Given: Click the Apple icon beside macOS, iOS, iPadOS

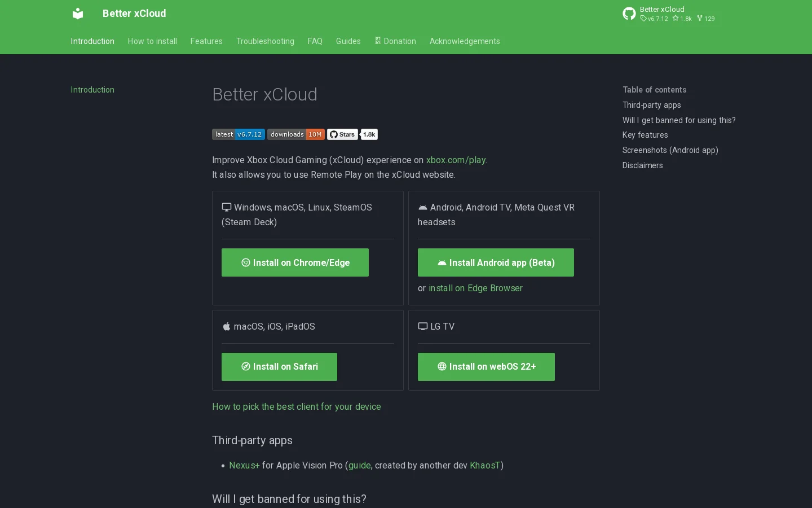Looking at the screenshot, I should click(x=227, y=326).
